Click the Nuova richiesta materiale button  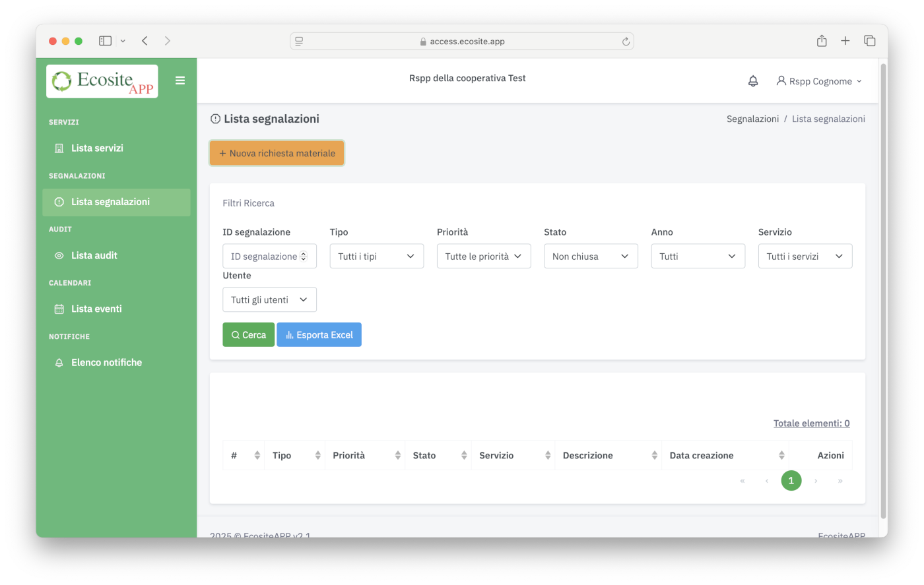(277, 153)
